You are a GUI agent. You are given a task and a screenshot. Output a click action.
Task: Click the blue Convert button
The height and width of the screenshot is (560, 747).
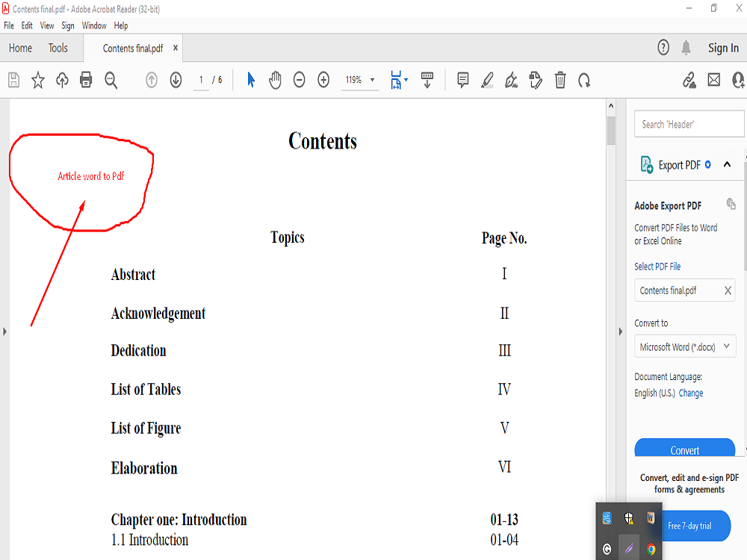coord(684,449)
